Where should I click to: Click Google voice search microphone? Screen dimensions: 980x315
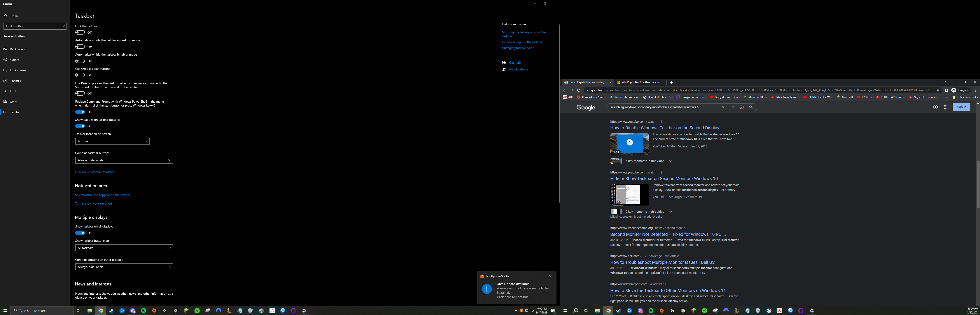tap(733, 107)
